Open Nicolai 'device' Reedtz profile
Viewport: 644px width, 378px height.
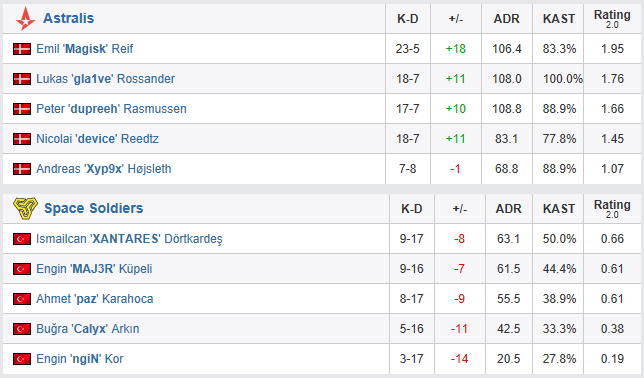[x=97, y=139]
